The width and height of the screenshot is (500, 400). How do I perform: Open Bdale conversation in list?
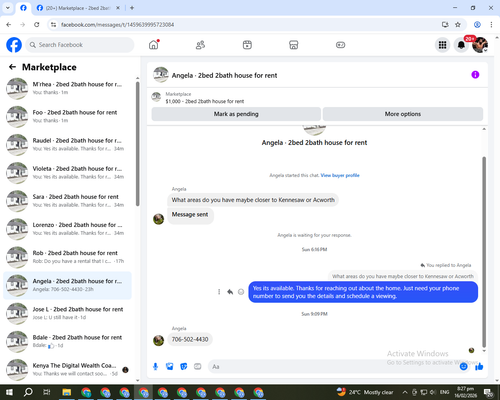point(67,341)
